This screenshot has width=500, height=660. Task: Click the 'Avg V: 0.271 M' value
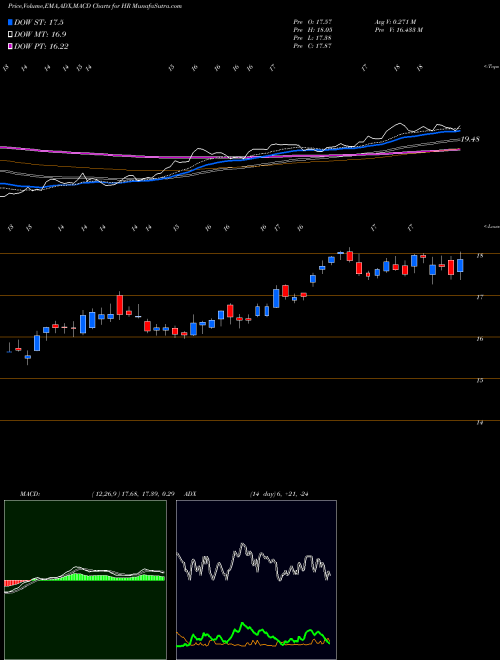pyautogui.click(x=395, y=22)
